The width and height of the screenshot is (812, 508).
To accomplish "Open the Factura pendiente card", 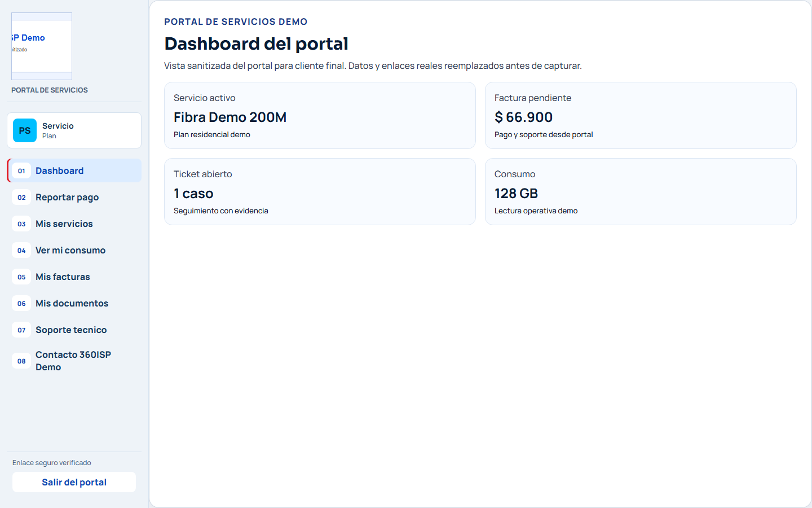I will (641, 116).
